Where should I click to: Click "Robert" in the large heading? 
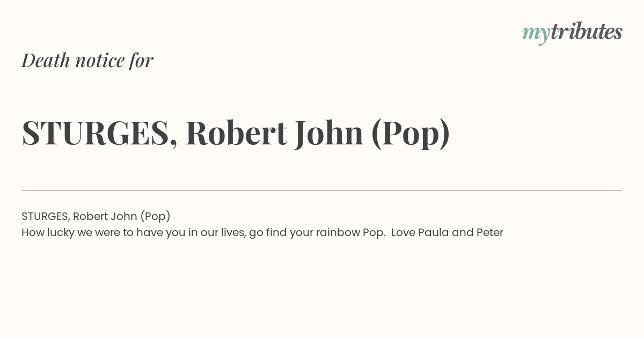click(x=237, y=133)
